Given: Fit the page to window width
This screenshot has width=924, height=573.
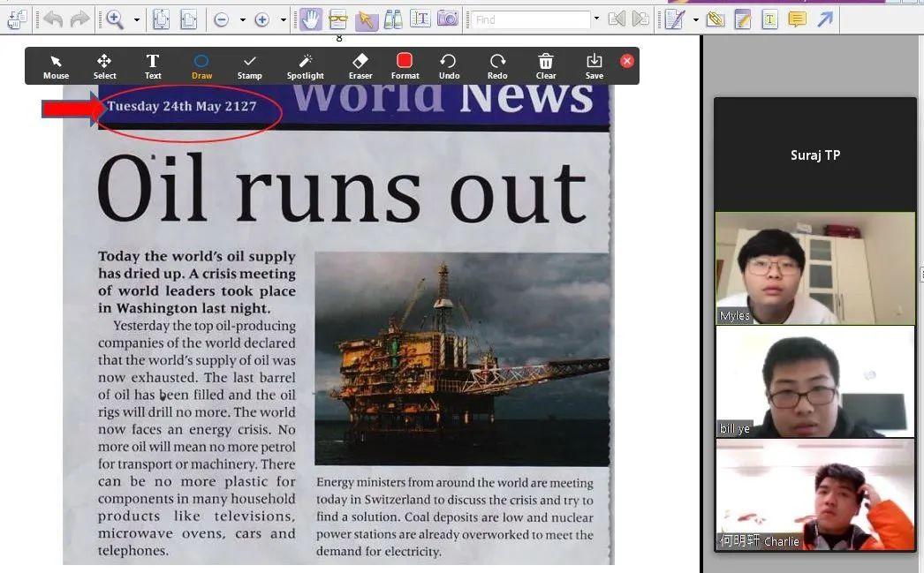Looking at the screenshot, I should click(x=188, y=19).
